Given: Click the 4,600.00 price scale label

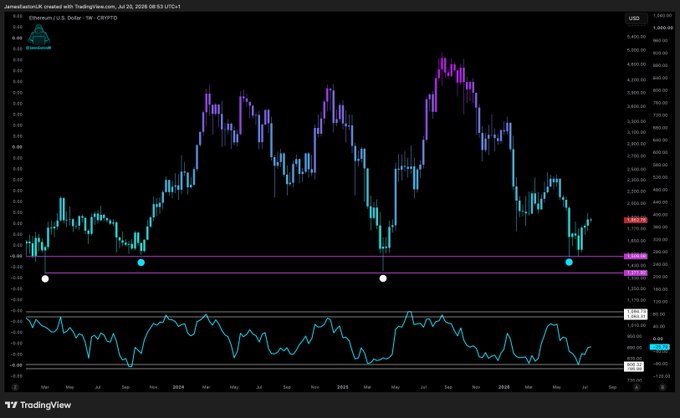Looking at the screenshot, I should tap(636, 65).
